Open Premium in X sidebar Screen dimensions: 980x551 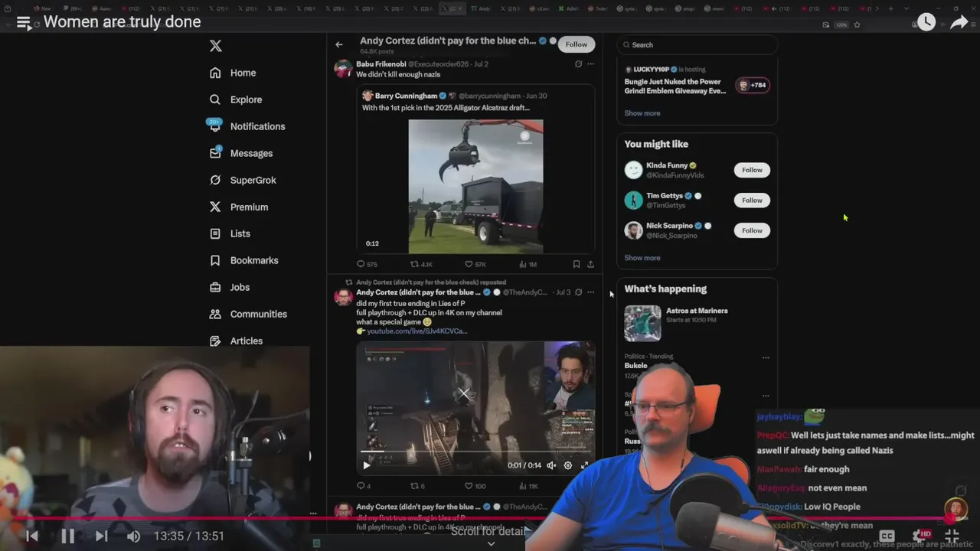[239, 207]
